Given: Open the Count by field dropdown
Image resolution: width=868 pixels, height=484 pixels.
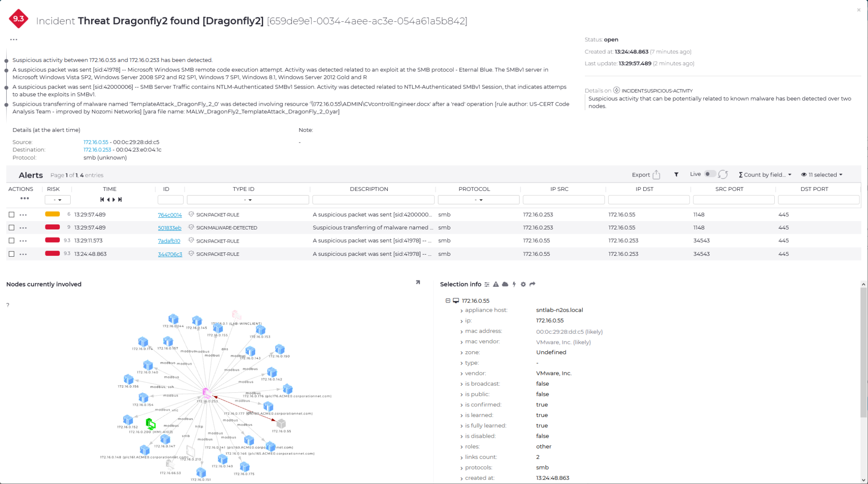Looking at the screenshot, I should (765, 175).
